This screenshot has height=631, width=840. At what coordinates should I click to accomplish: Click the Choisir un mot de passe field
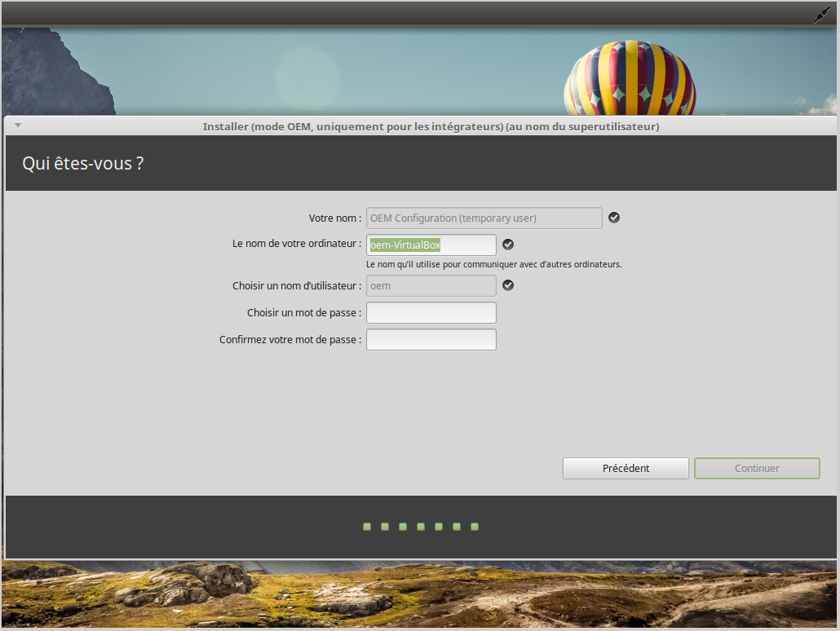[431, 313]
